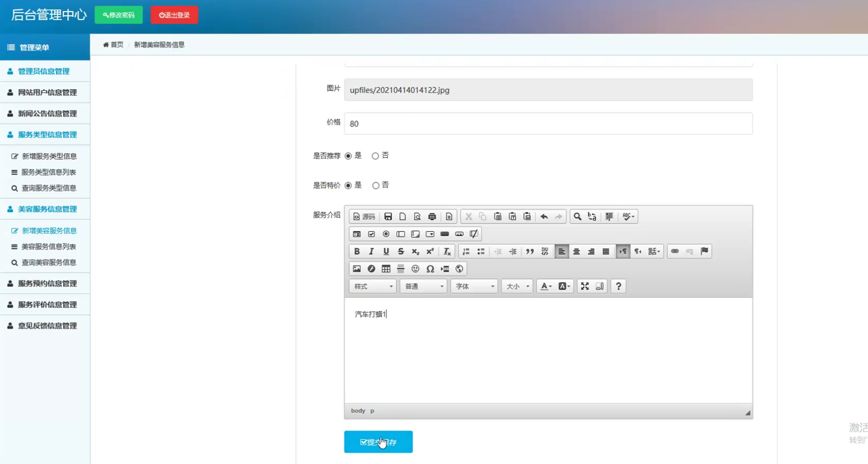This screenshot has width=868, height=464.
Task: Click the undo arrow in editor toolbar
Action: (x=544, y=216)
